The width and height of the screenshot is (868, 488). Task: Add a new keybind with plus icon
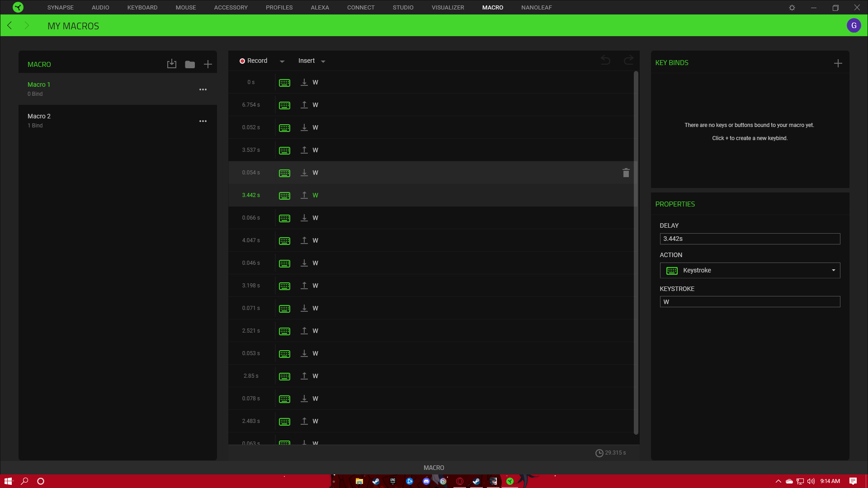pyautogui.click(x=838, y=63)
